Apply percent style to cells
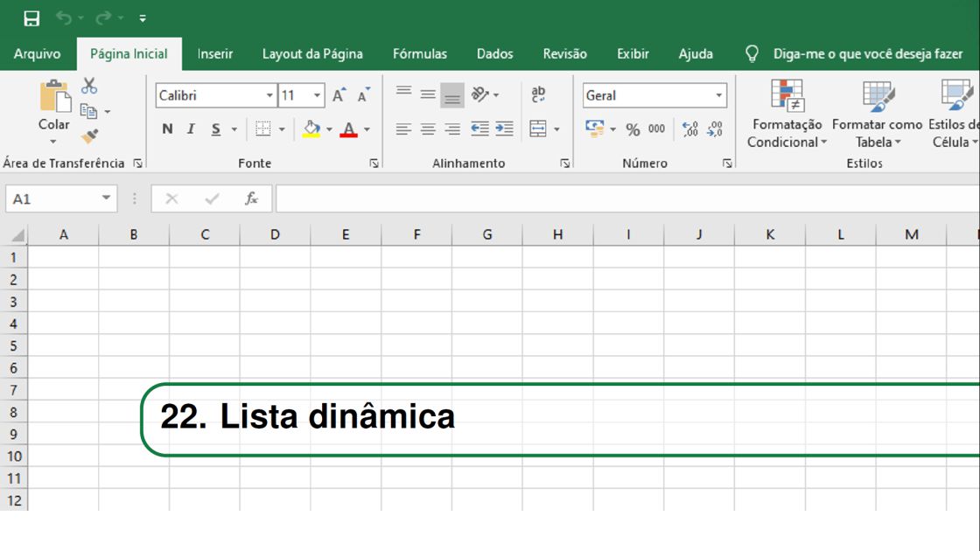This screenshot has height=551, width=980. pyautogui.click(x=633, y=129)
